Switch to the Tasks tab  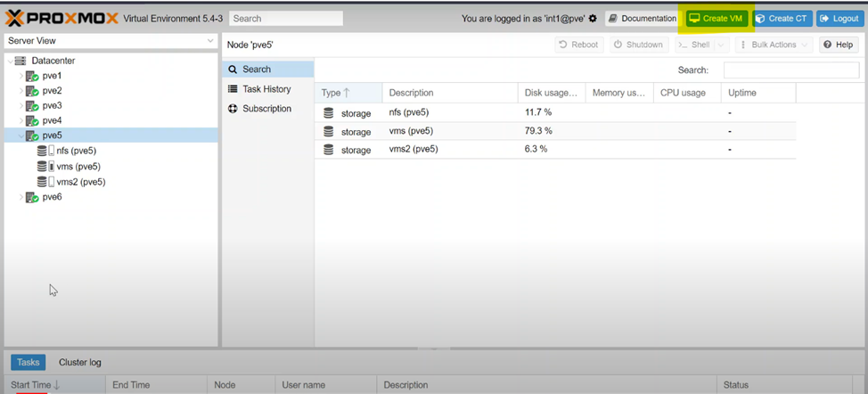click(29, 363)
